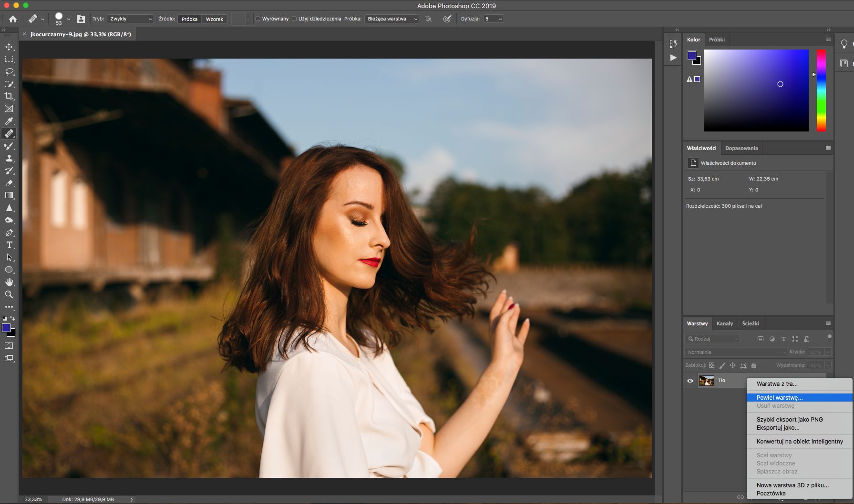Select the Eraser tool
Viewport: 854px width, 504px height.
[9, 183]
